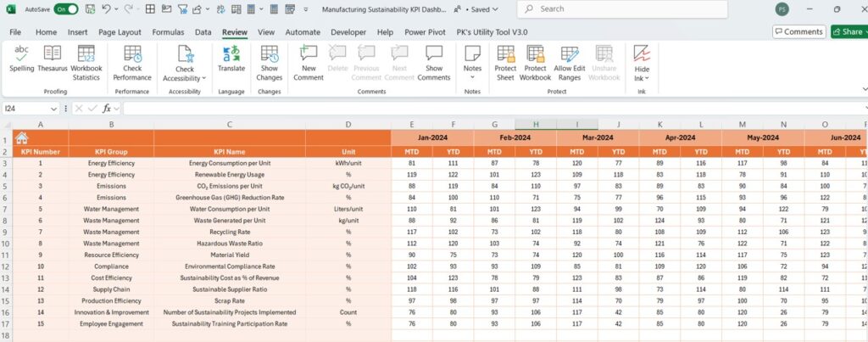Click the Check Accessibility icon

(185, 54)
